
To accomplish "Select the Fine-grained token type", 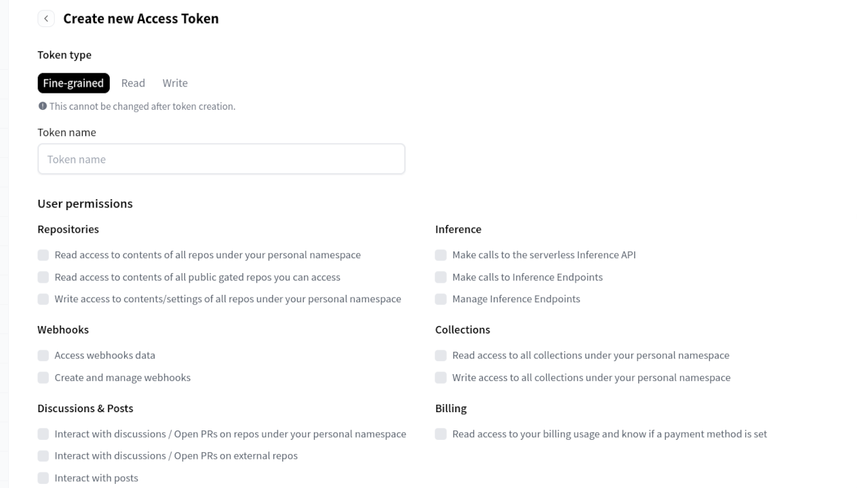I will (73, 83).
